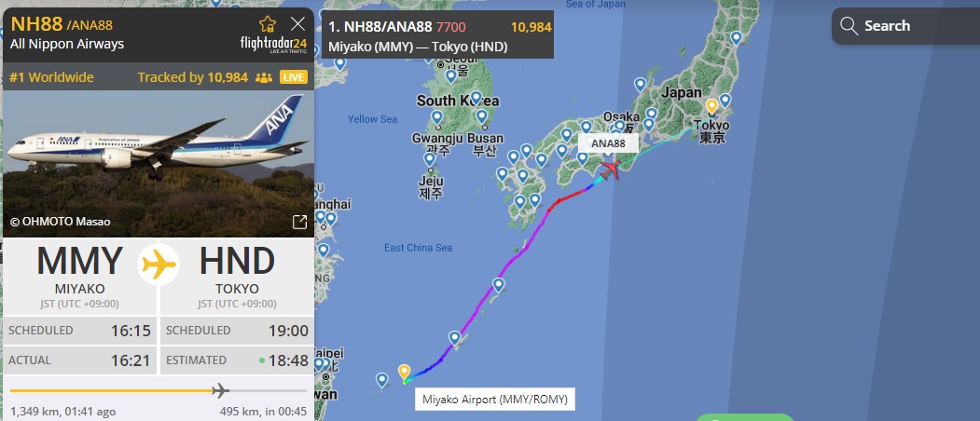Image resolution: width=980 pixels, height=421 pixels.
Task: Select the yellow Miyako Airport pin
Action: 405,373
